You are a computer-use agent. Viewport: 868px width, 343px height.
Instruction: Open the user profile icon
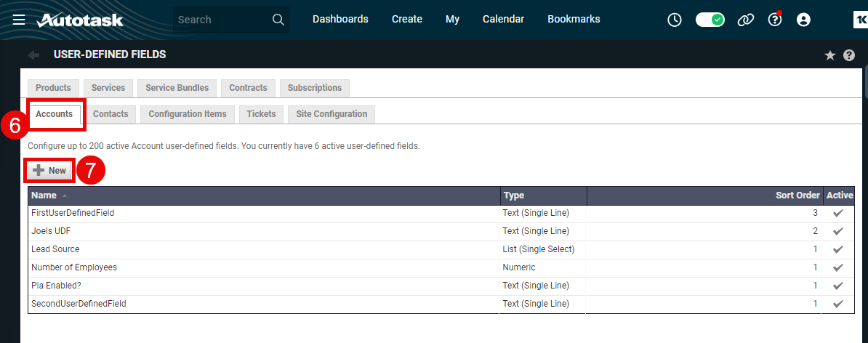point(803,20)
